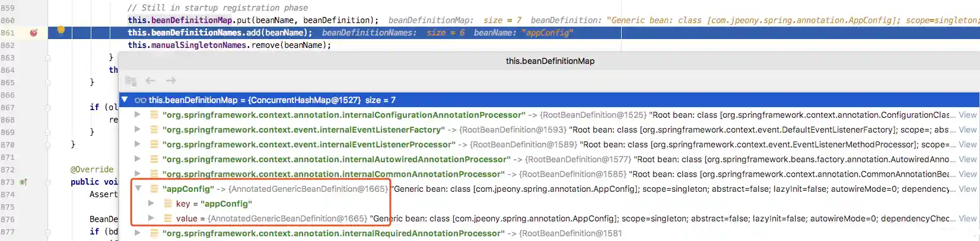980x241 pixels.
Task: Expand the value AnnotatedGenericBeanDefinition node
Action: pos(151,218)
